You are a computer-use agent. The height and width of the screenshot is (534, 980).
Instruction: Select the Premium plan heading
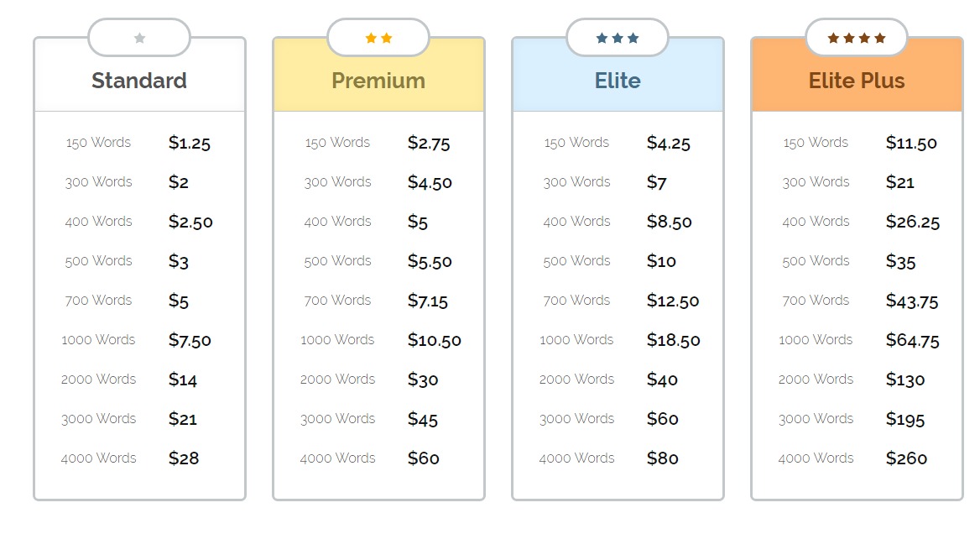point(378,81)
